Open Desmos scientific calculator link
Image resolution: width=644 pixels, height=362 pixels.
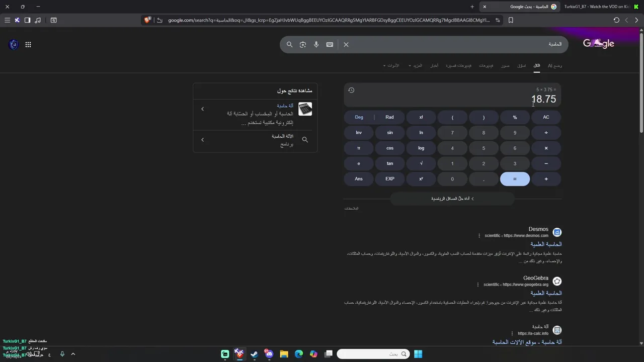pos(546,244)
